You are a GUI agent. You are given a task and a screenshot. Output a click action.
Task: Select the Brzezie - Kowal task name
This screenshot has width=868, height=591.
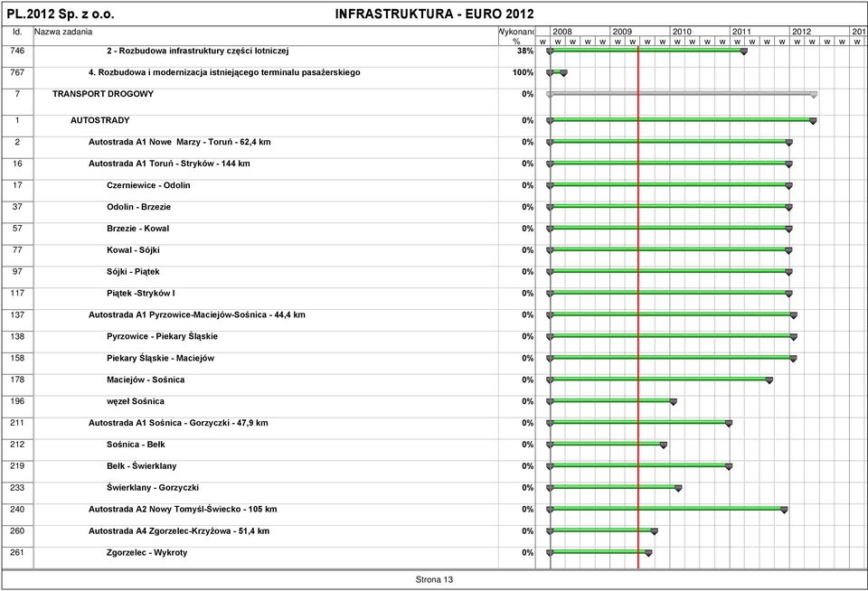137,229
